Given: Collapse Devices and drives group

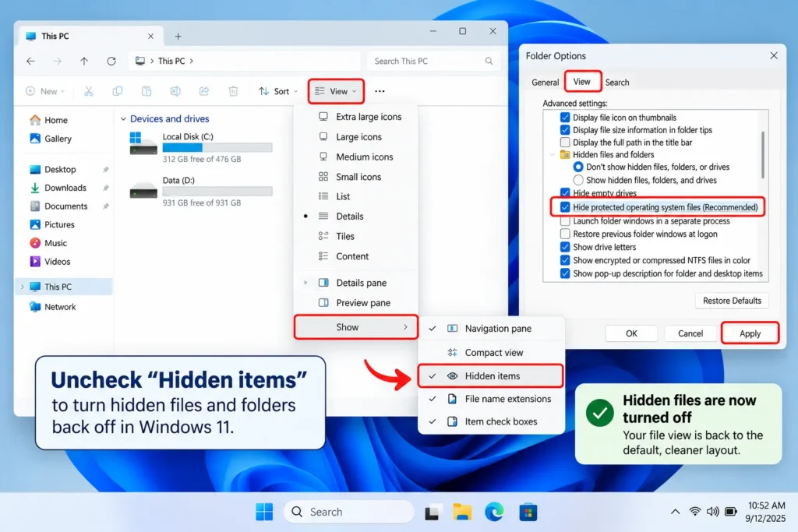Looking at the screenshot, I should pyautogui.click(x=123, y=118).
